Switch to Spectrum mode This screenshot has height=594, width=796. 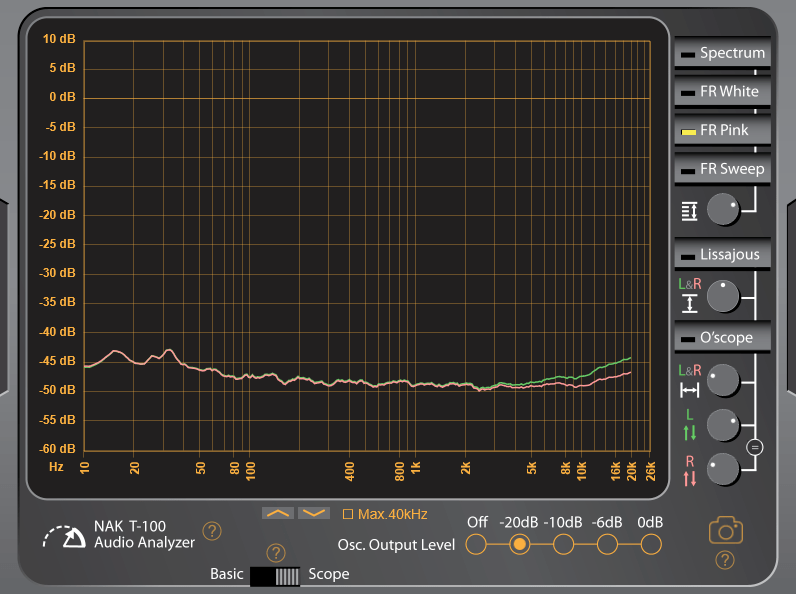pyautogui.click(x=722, y=53)
